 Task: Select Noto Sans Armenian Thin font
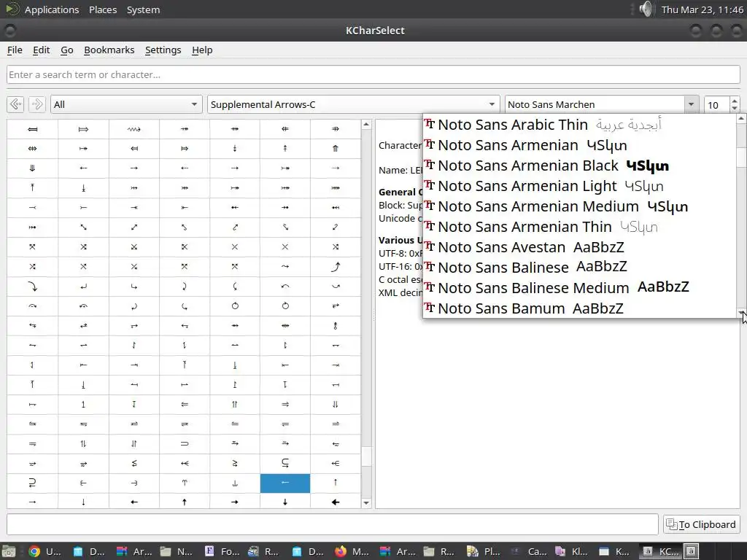pos(579,227)
